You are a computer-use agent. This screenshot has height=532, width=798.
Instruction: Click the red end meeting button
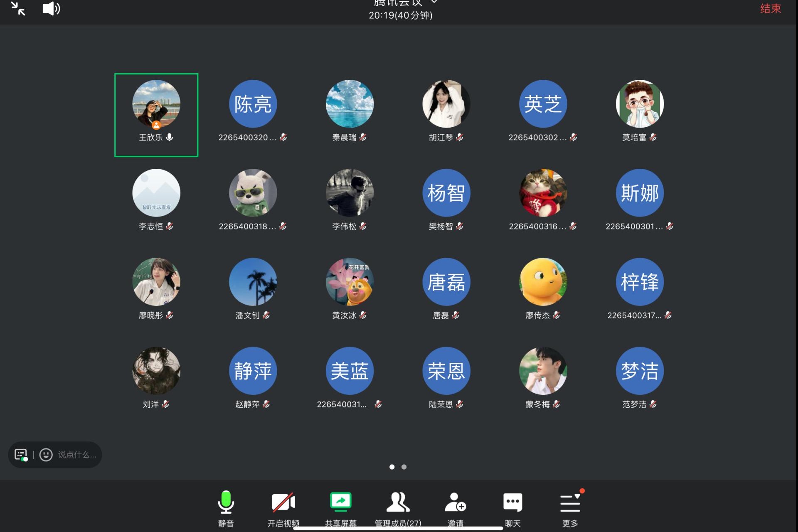[x=770, y=9]
